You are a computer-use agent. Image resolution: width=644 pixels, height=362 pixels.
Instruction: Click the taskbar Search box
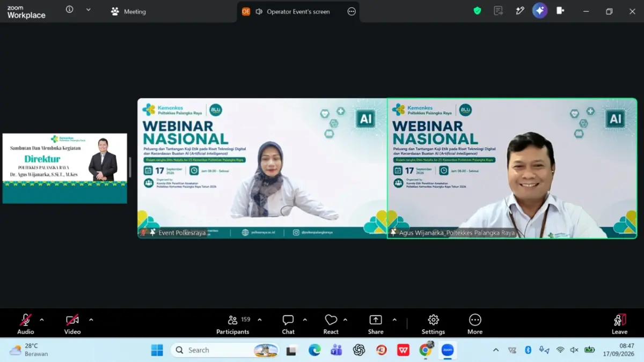coord(225,350)
